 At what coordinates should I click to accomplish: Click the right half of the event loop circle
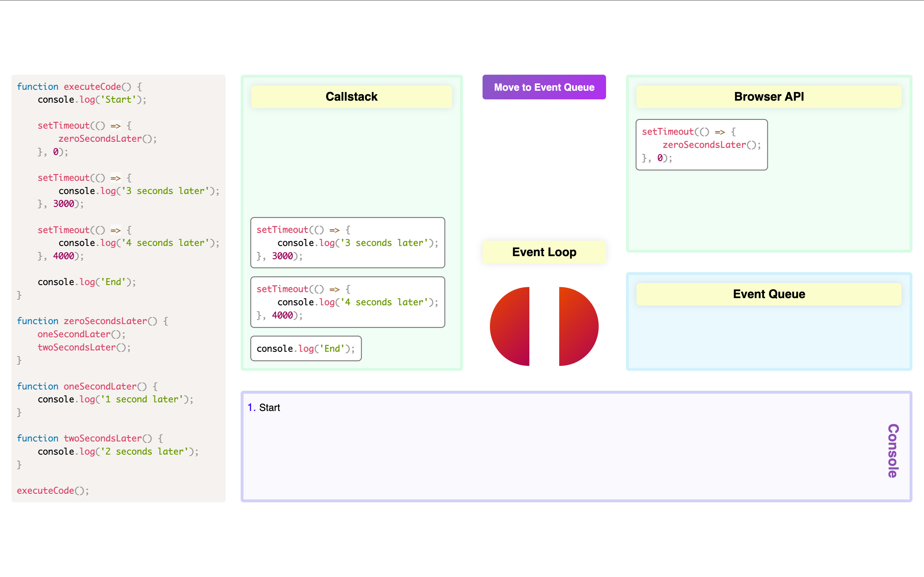coord(579,326)
